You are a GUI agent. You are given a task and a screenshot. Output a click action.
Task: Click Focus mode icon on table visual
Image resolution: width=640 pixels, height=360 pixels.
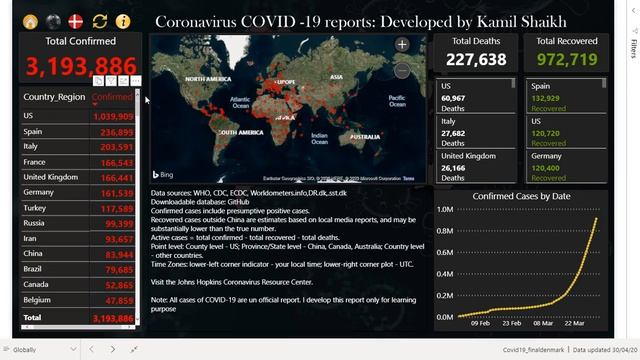click(x=123, y=81)
